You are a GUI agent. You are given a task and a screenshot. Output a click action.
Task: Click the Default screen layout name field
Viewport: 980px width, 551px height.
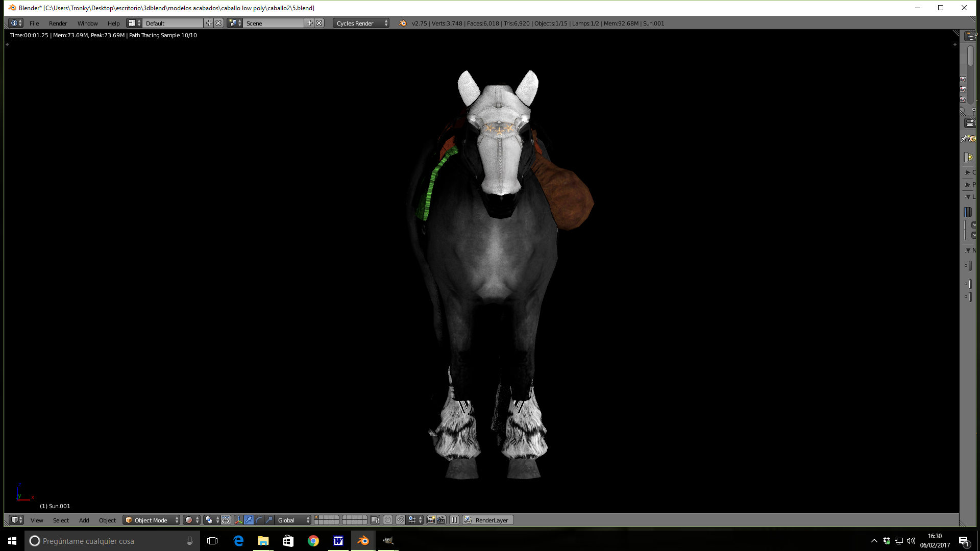click(x=173, y=23)
